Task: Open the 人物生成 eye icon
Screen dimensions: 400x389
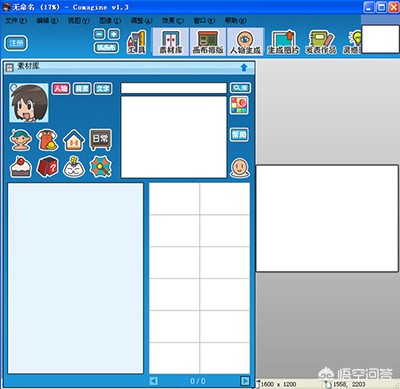Action: point(245,42)
